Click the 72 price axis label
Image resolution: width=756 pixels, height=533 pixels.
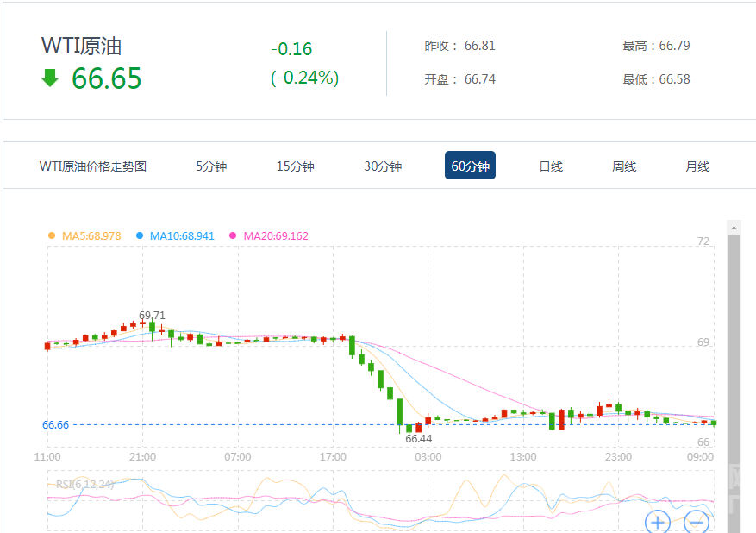pyautogui.click(x=703, y=241)
